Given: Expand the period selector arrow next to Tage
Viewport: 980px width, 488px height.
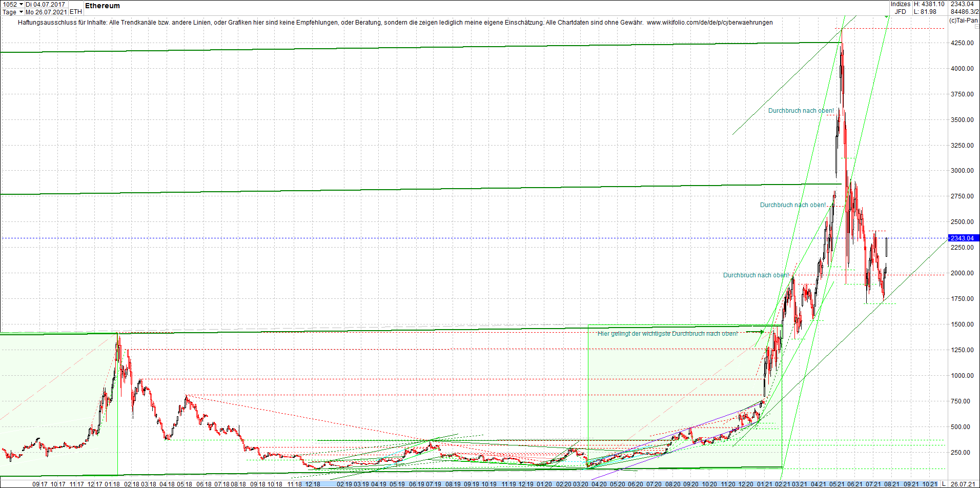Looking at the screenshot, I should click(21, 12).
